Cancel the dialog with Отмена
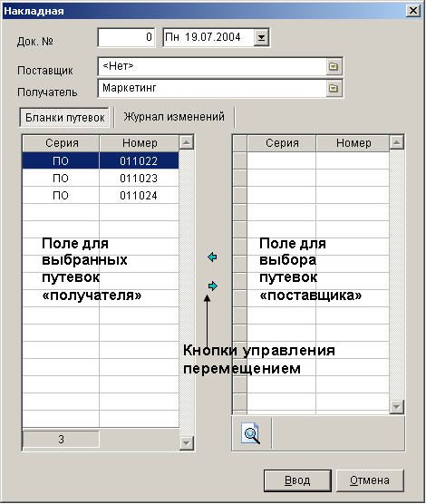This screenshot has height=504, width=426. (x=370, y=480)
